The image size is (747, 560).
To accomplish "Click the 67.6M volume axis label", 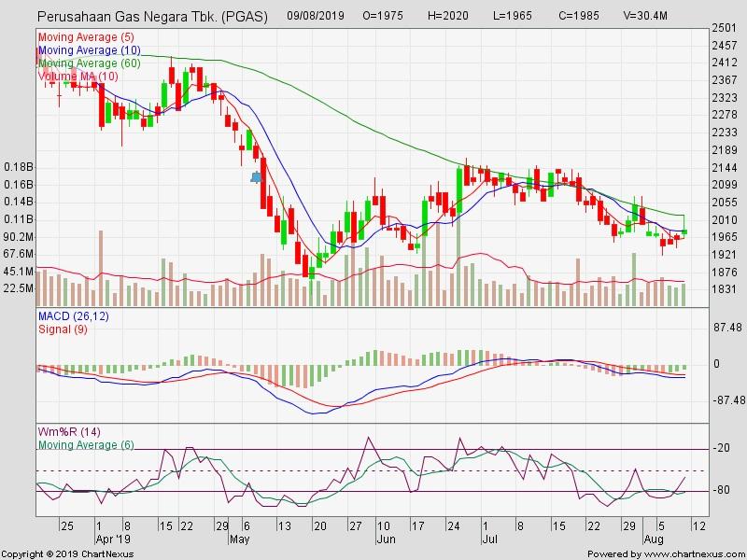I will coord(19,254).
